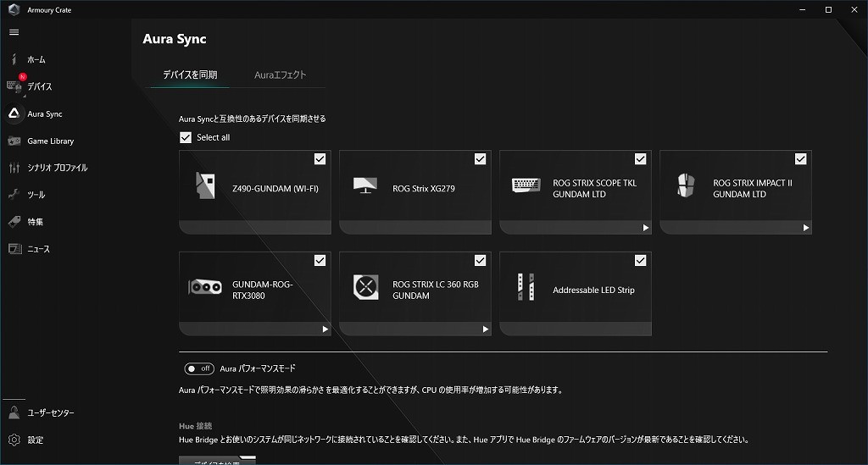Uncheck ROG STRIX IMPACT II checkbox

pyautogui.click(x=800, y=159)
